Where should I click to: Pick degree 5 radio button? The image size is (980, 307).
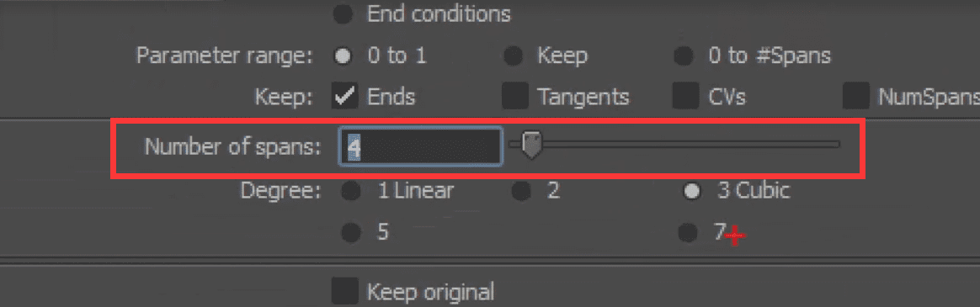click(350, 233)
